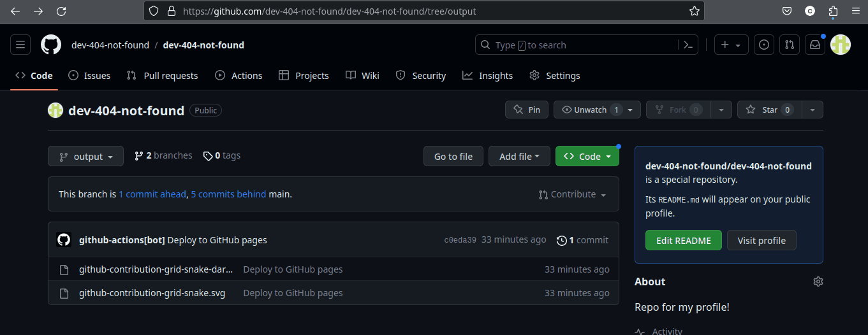Switch to the Settings tab
Image resolution: width=868 pixels, height=335 pixels.
(x=555, y=76)
